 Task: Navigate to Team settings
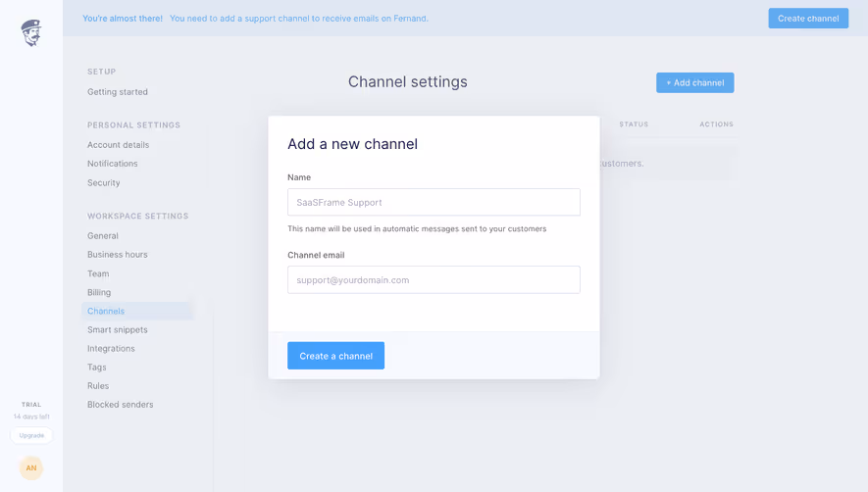click(98, 273)
